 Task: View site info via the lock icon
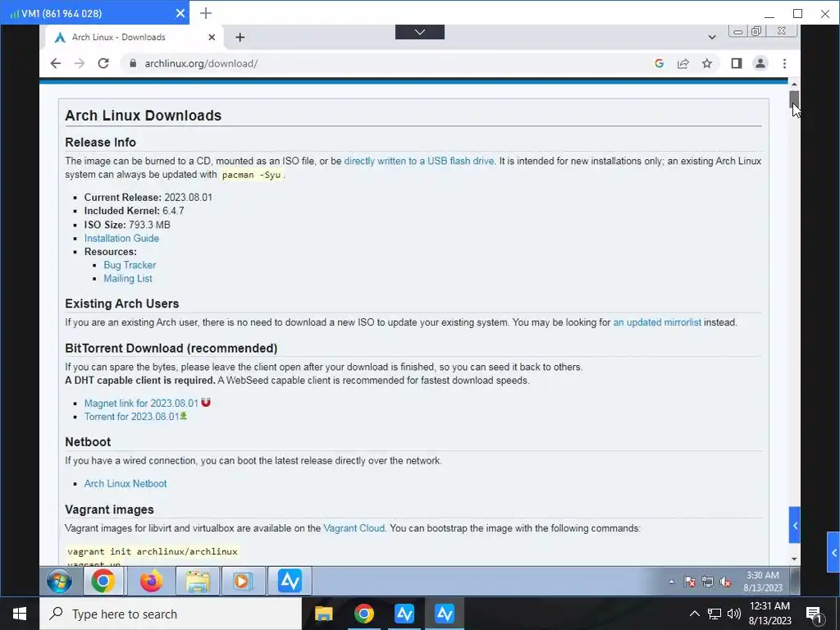[132, 63]
